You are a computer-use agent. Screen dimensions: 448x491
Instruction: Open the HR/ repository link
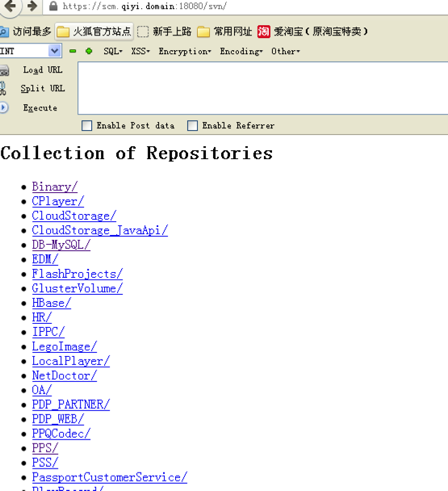click(x=42, y=317)
